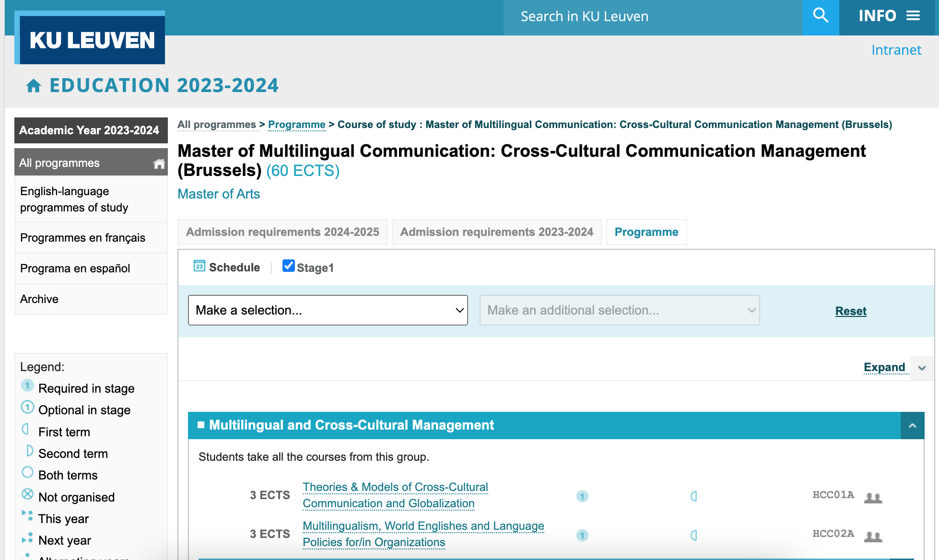Switch to Admission requirements 2024-2025 tab
Screen dimensions: 939x560
click(282, 232)
